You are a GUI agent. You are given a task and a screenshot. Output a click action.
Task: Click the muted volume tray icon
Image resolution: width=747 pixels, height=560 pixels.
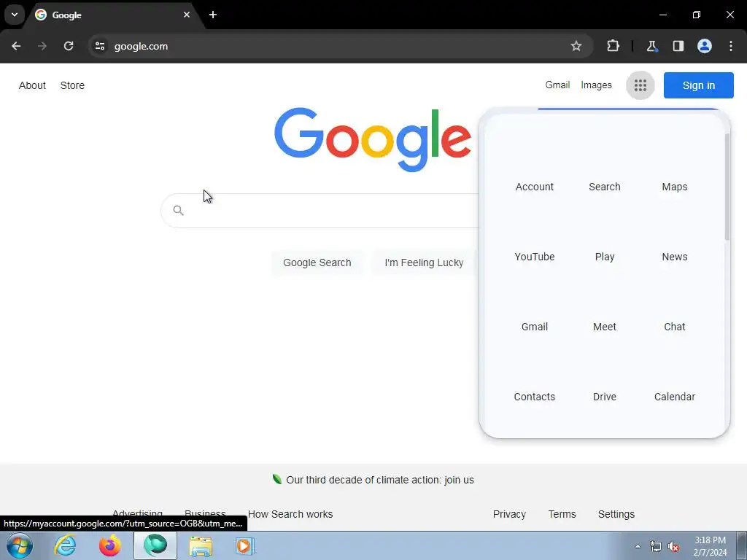click(x=673, y=546)
